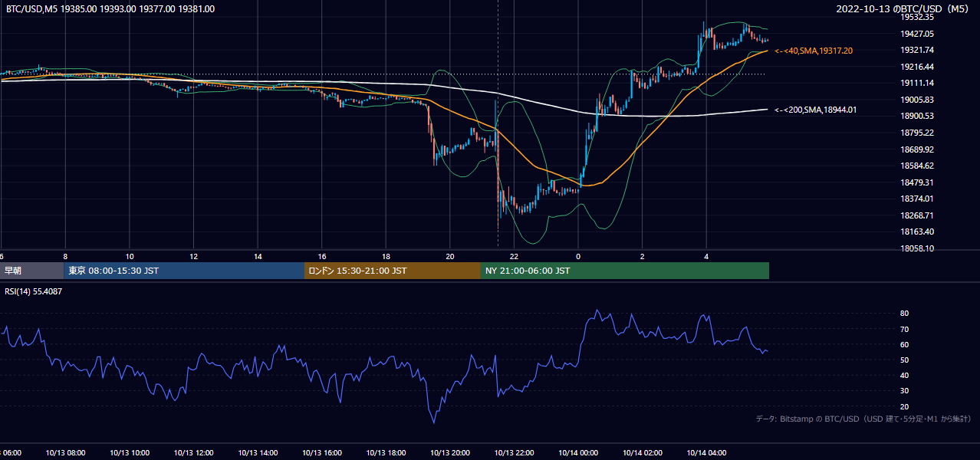Click bottom date label 10/13 22:00
This screenshot has width=980, height=460.
pyautogui.click(x=514, y=453)
